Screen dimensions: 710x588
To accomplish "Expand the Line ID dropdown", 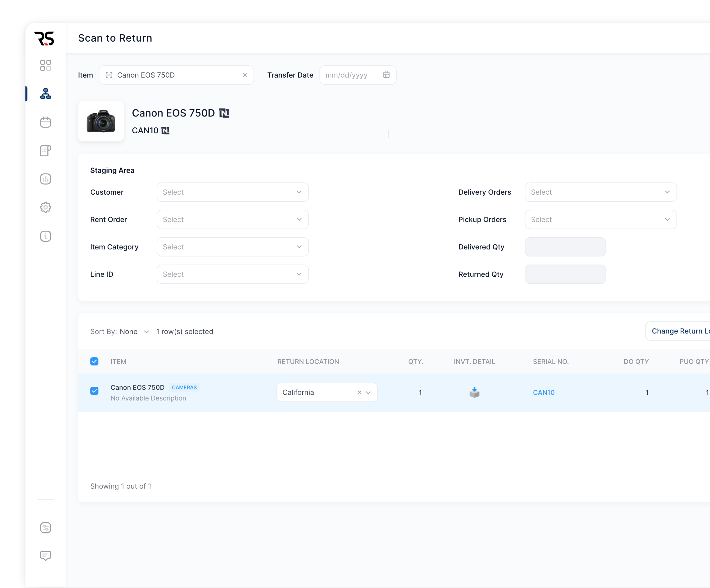I will coord(233,274).
